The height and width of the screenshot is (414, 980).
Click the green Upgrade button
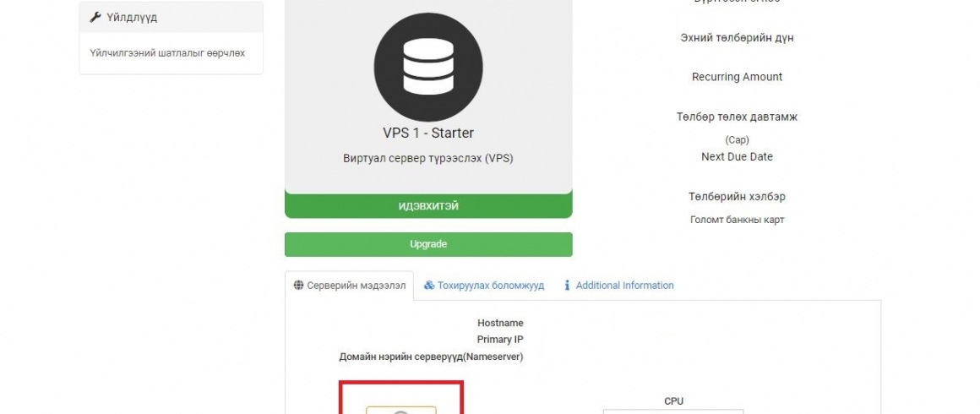point(428,244)
